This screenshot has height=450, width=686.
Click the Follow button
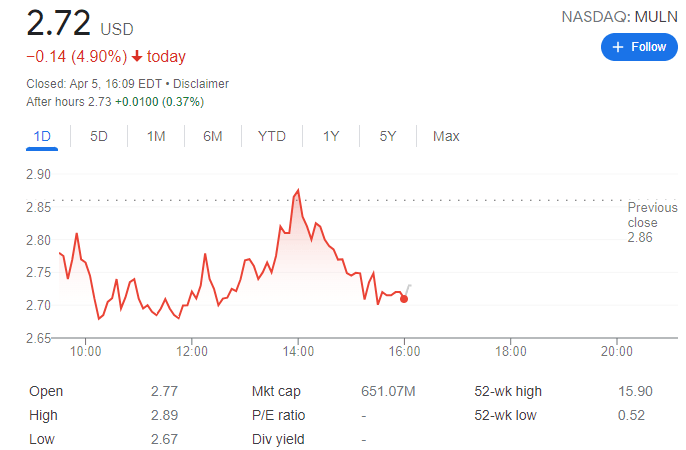[638, 47]
